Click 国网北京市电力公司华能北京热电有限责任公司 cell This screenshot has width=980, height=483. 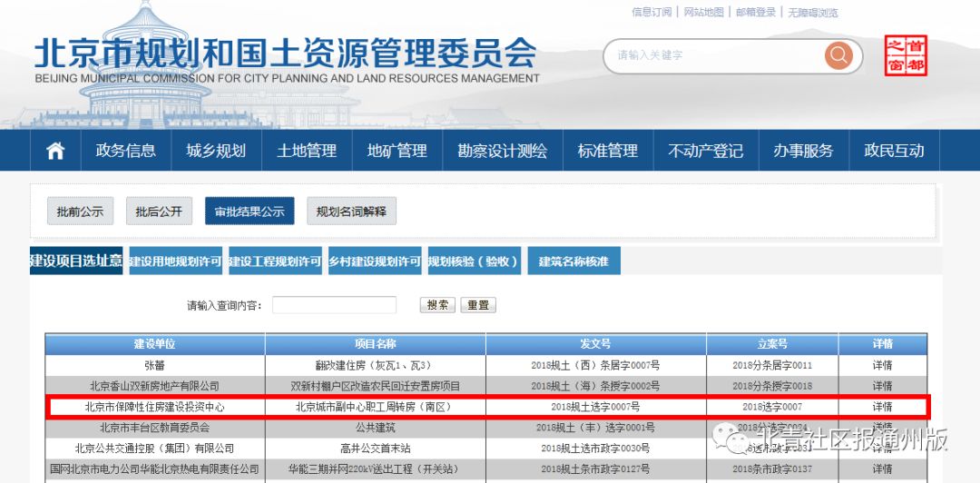pos(155,468)
